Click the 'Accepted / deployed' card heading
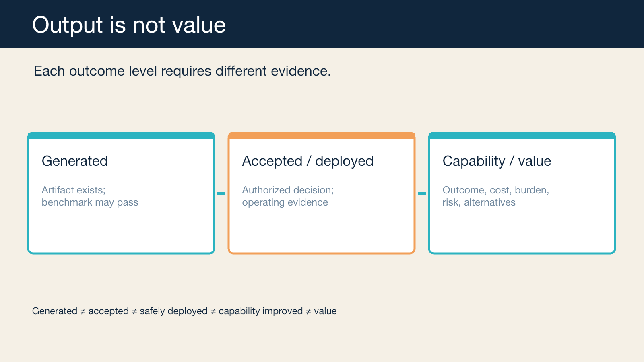Image resolution: width=644 pixels, height=362 pixels. pyautogui.click(x=308, y=161)
